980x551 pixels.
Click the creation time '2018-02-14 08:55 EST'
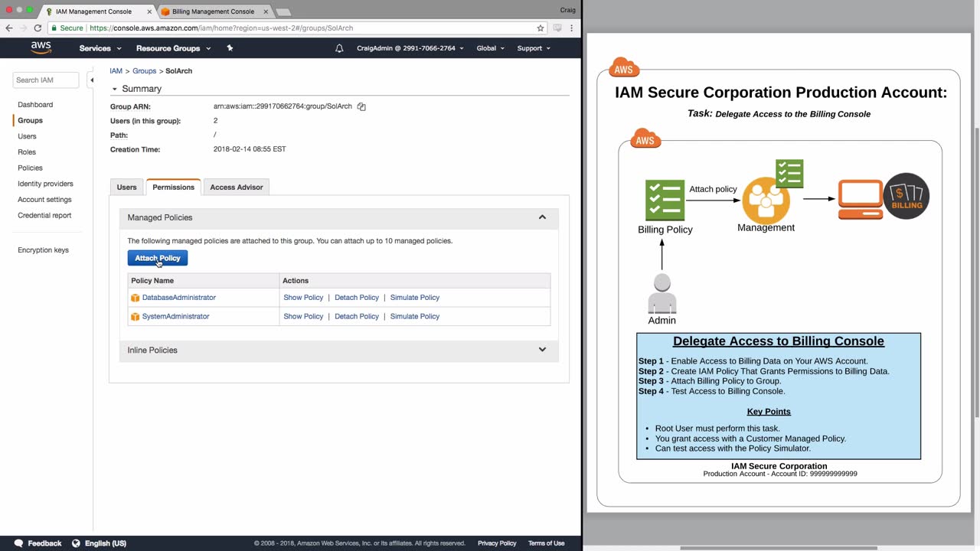click(x=250, y=150)
